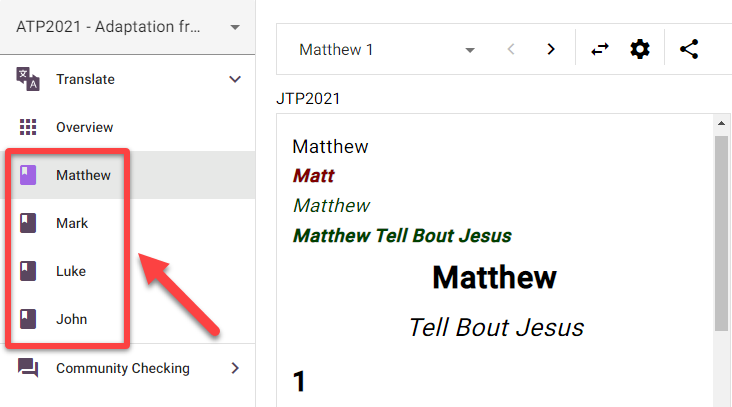732x407 pixels.
Task: Click the share icon in toolbar
Action: (689, 49)
